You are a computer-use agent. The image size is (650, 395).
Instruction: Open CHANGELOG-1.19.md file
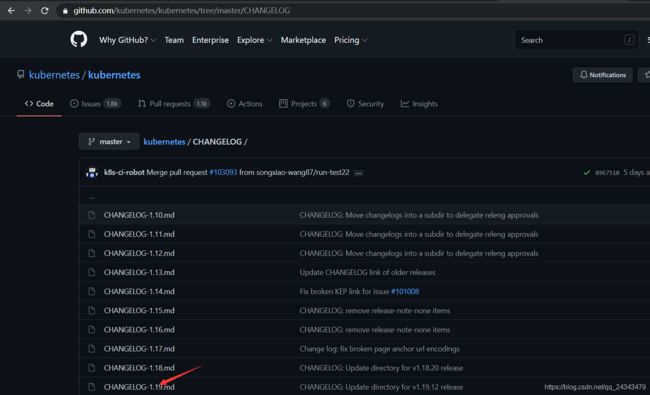(139, 387)
